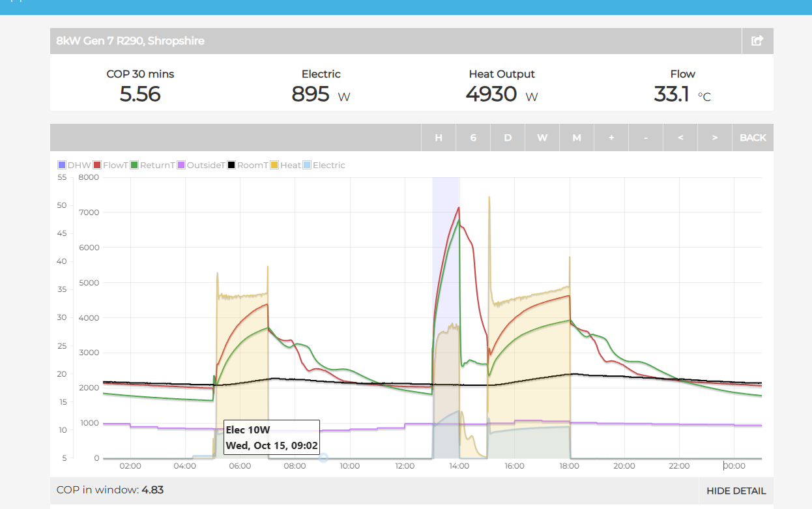Switch the graph window to Month (M)
This screenshot has height=509, width=812.
(x=577, y=138)
